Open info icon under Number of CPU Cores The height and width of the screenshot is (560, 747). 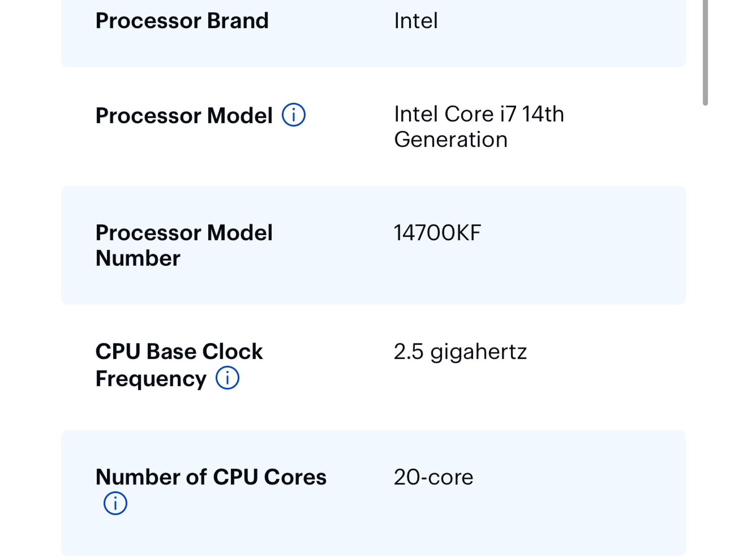[x=115, y=503]
